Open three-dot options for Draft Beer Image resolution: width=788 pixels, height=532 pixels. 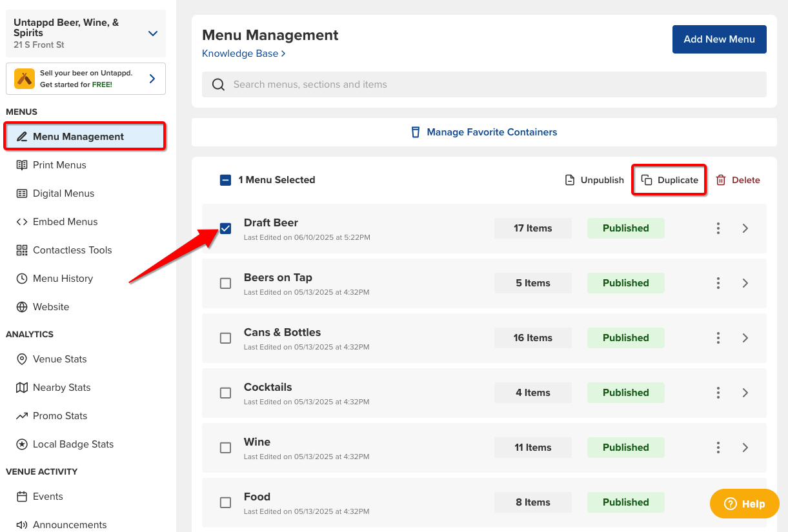coord(718,228)
